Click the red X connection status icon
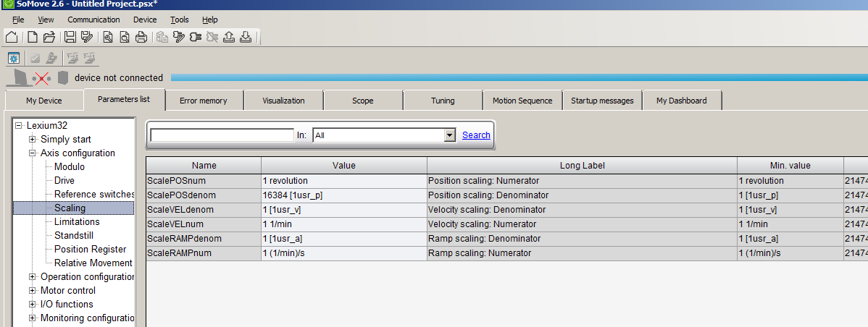This screenshot has width=868, height=327. pos(41,78)
